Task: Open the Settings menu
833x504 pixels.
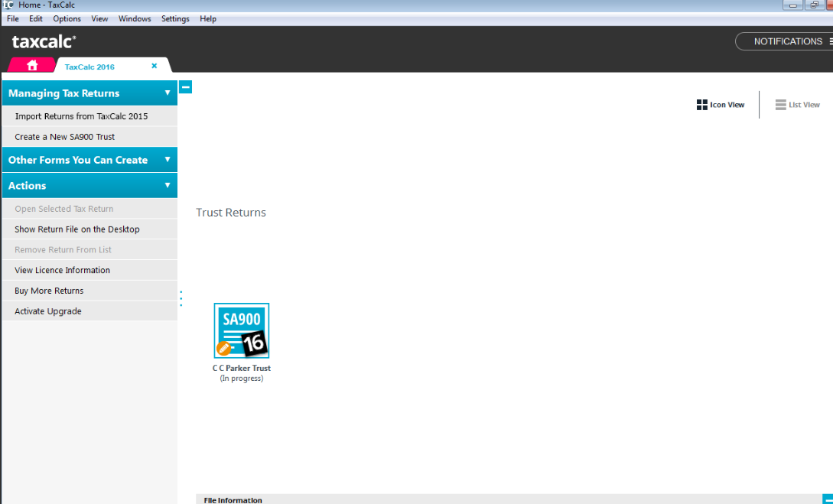Action: coord(175,18)
